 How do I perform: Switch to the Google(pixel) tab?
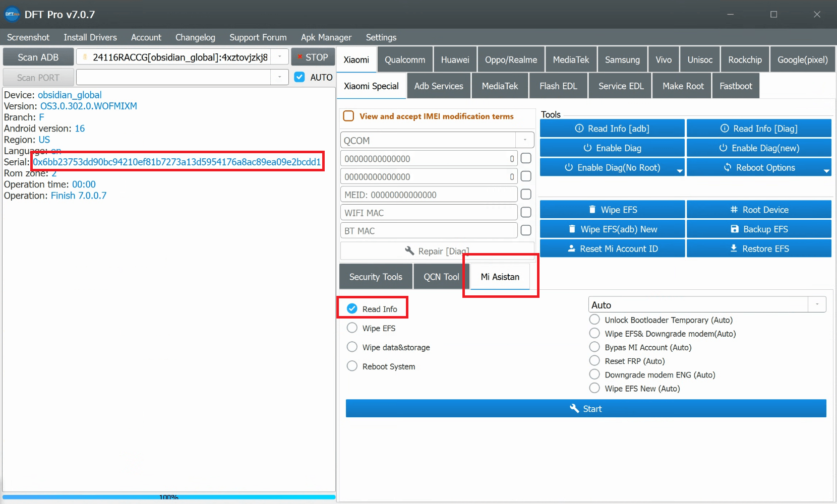click(802, 59)
